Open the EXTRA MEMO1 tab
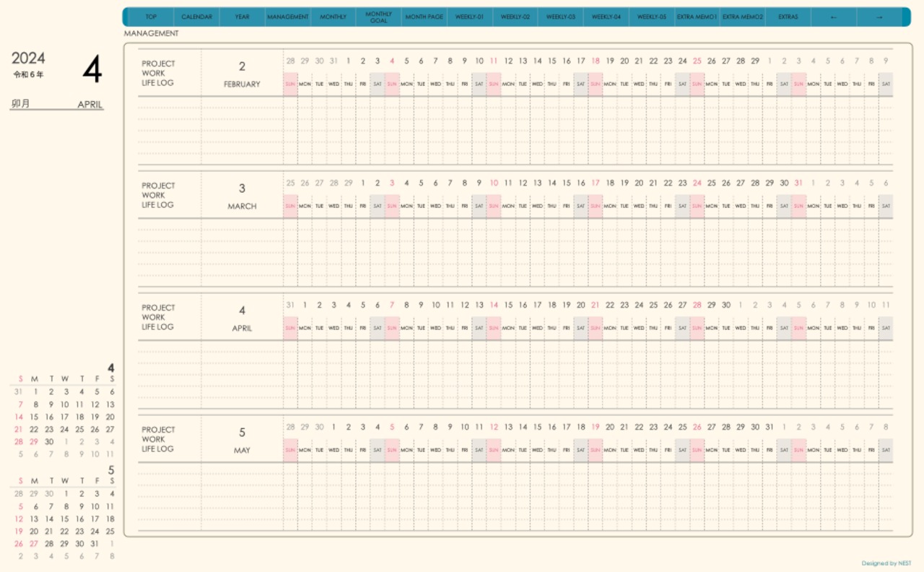The width and height of the screenshot is (924, 572). 697,17
